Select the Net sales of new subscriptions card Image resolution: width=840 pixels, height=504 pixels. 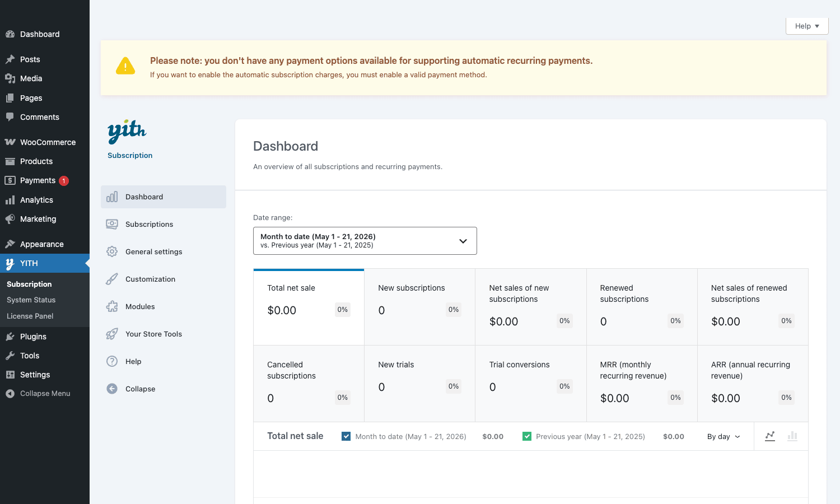(531, 307)
